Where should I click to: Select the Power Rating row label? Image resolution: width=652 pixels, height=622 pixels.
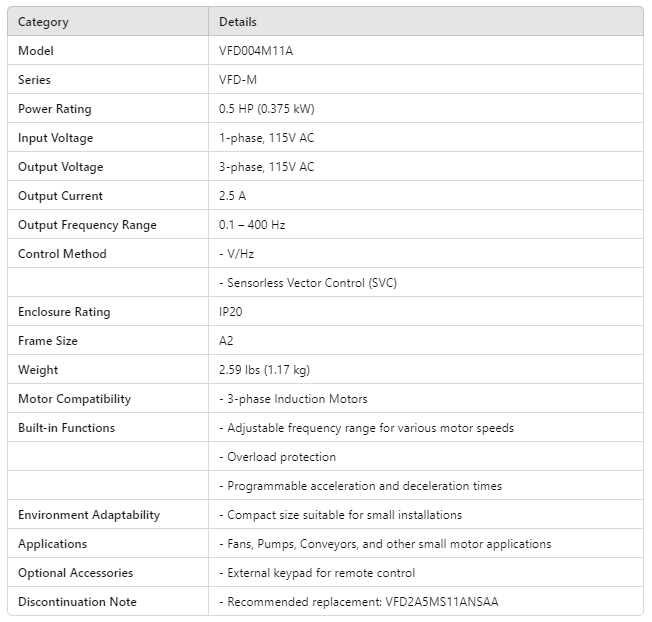pyautogui.click(x=55, y=109)
